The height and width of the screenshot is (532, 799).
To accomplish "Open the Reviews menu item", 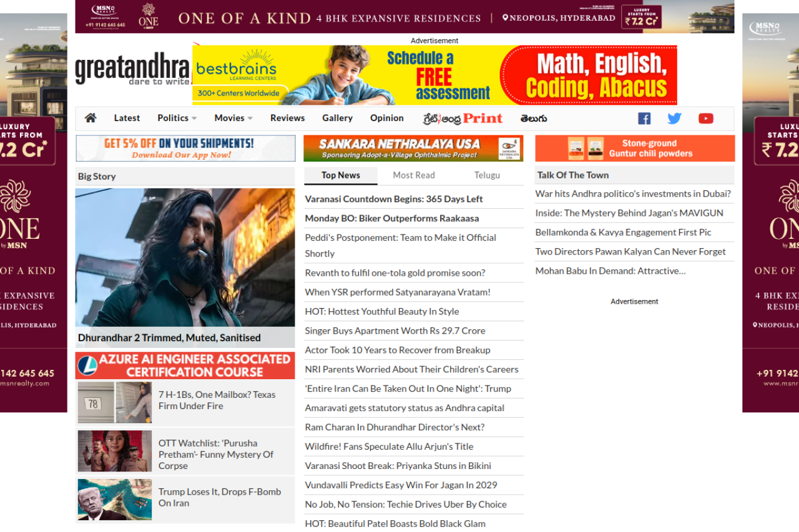I will click(287, 118).
